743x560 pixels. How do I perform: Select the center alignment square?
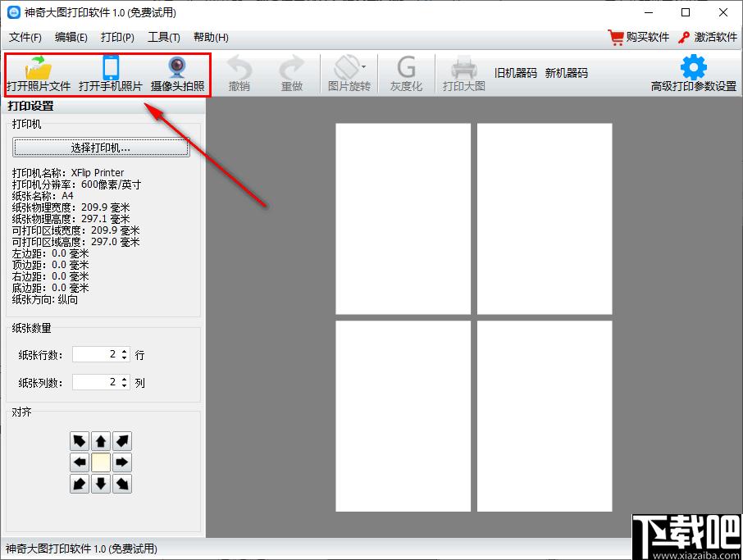tap(100, 462)
